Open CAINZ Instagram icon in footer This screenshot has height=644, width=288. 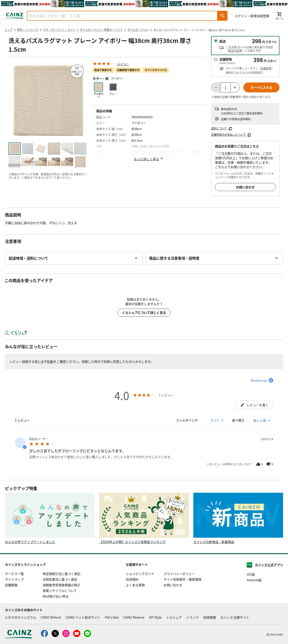[x=66, y=633]
